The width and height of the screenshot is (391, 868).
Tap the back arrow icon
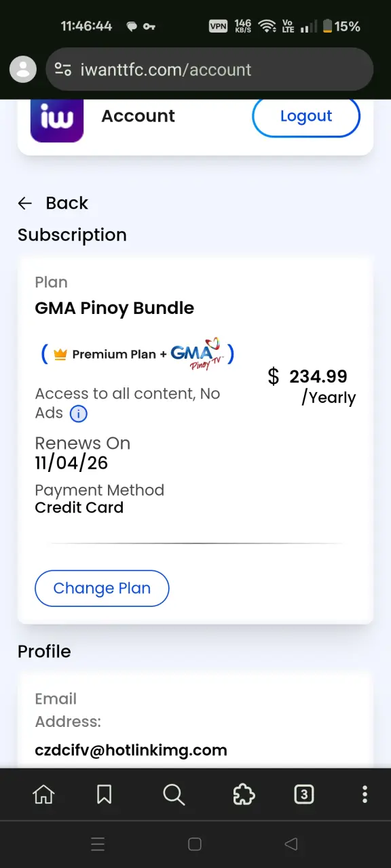tap(25, 203)
